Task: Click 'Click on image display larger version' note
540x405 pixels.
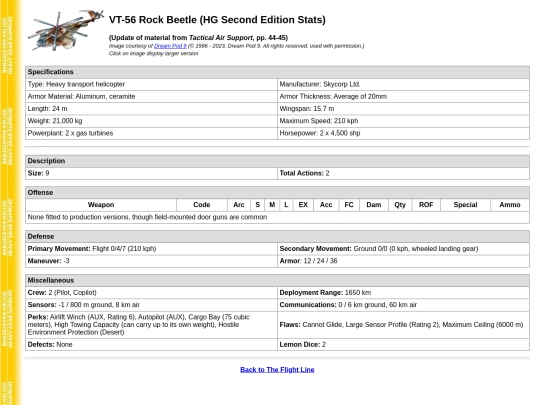Action: coord(154,53)
